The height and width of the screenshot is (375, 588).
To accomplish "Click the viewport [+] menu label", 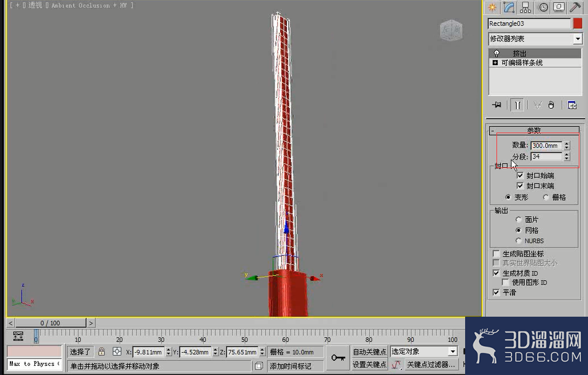I will pos(17,6).
